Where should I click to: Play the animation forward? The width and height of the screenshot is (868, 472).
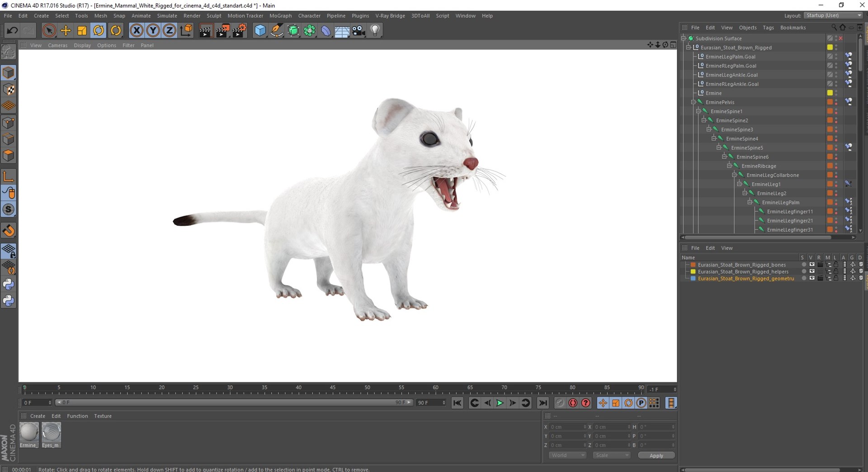click(x=500, y=403)
